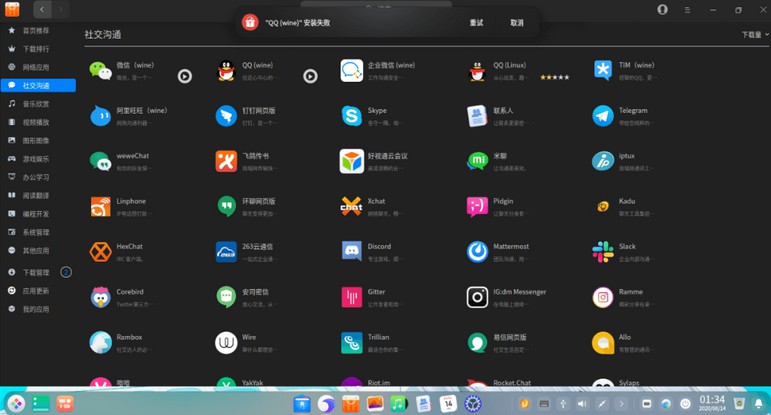Select the 系统管理 category

pos(37,232)
